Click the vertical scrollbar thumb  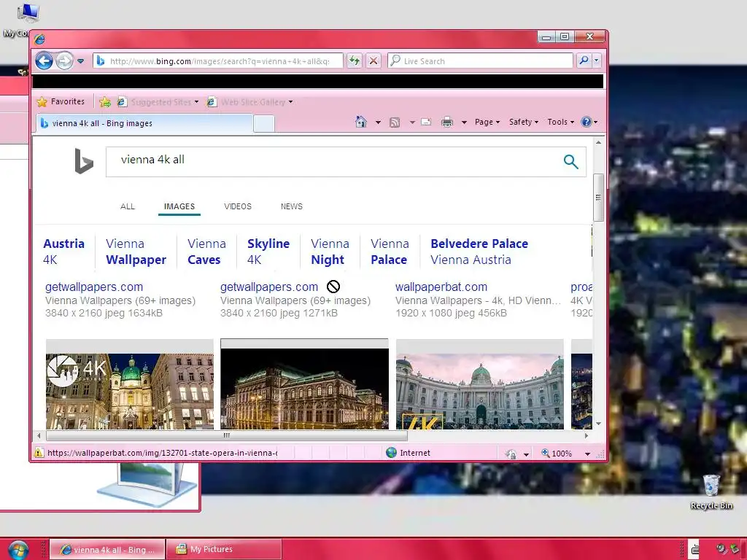598,197
